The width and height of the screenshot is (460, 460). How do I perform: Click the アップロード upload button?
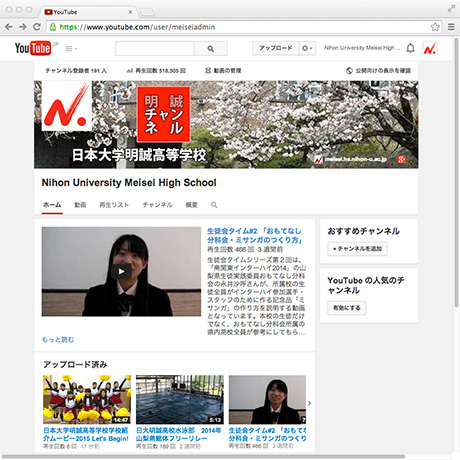(x=276, y=48)
